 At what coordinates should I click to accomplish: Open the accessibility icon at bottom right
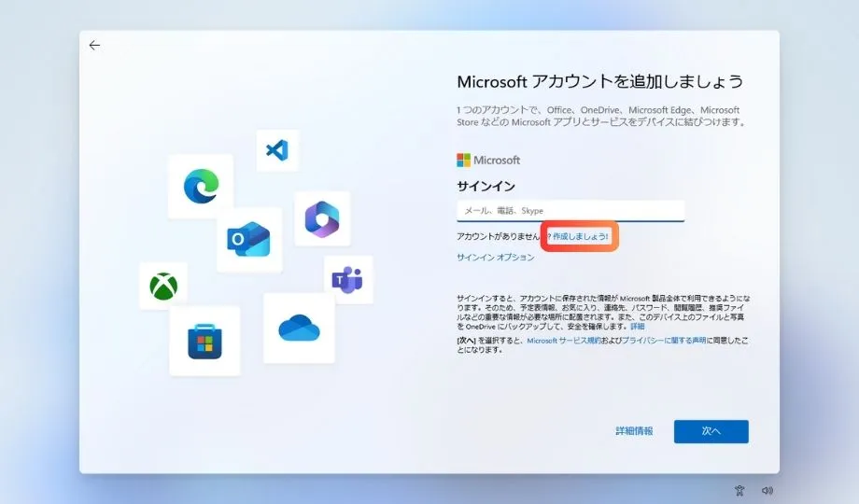(739, 490)
